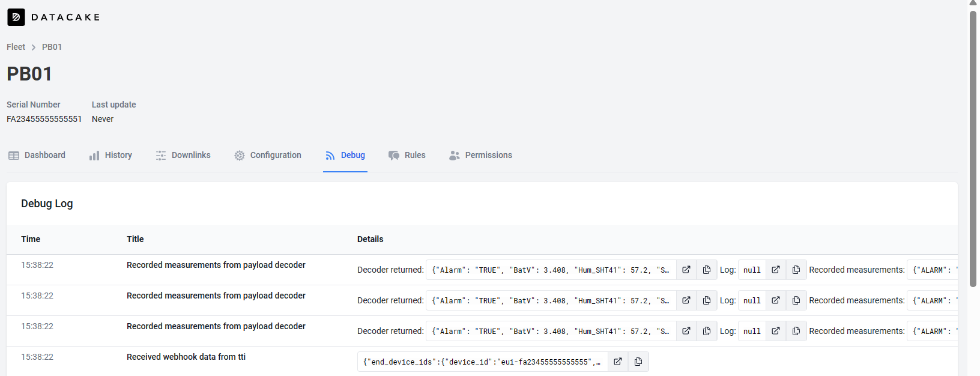Click the Datacake logo icon

coord(16,17)
